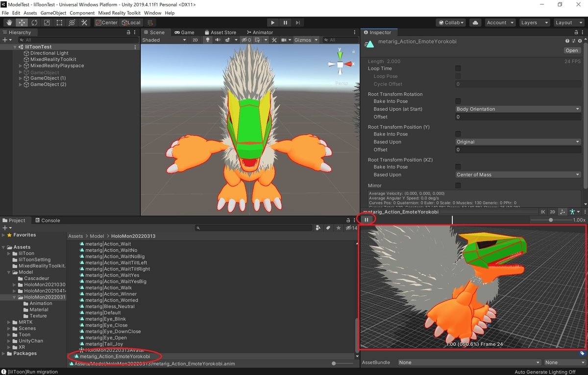Pause the editor play mode
588x375 pixels.
click(x=285, y=23)
